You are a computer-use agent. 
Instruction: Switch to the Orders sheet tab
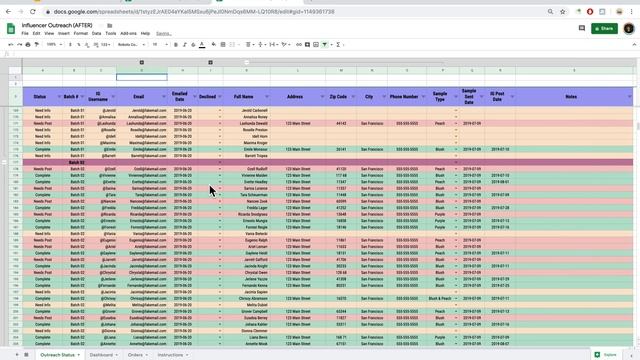pos(135,355)
